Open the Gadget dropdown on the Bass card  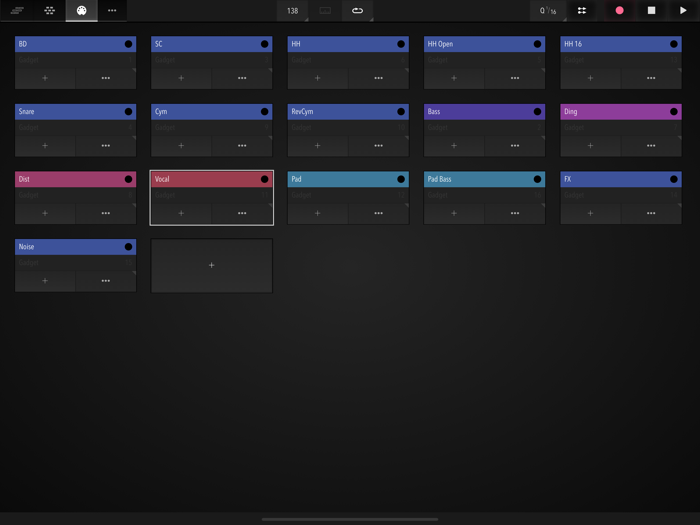(x=484, y=128)
